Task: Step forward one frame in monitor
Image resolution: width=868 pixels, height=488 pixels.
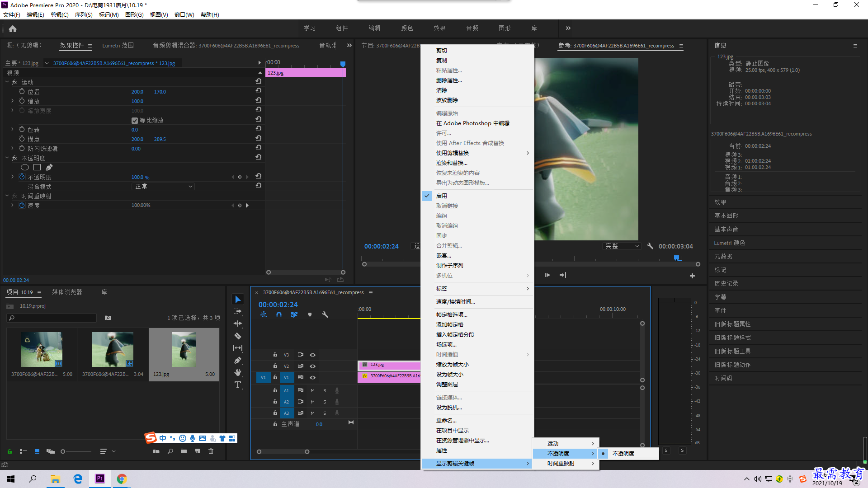Action: click(547, 275)
